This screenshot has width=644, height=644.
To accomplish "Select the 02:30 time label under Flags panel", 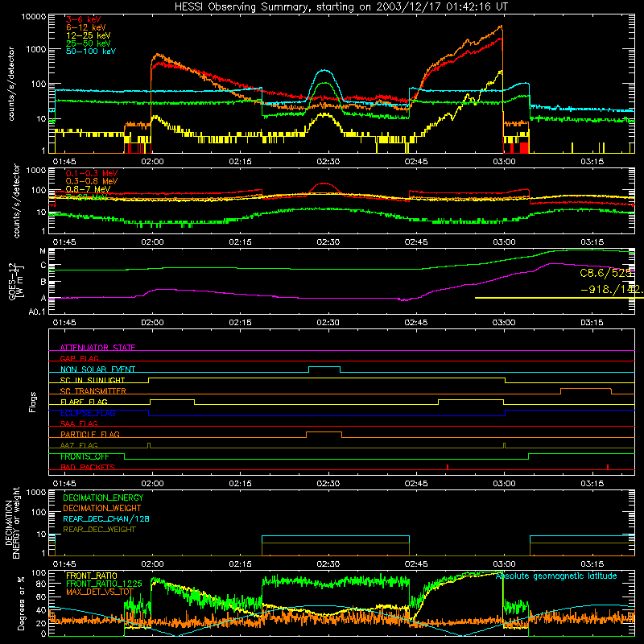I will click(328, 484).
